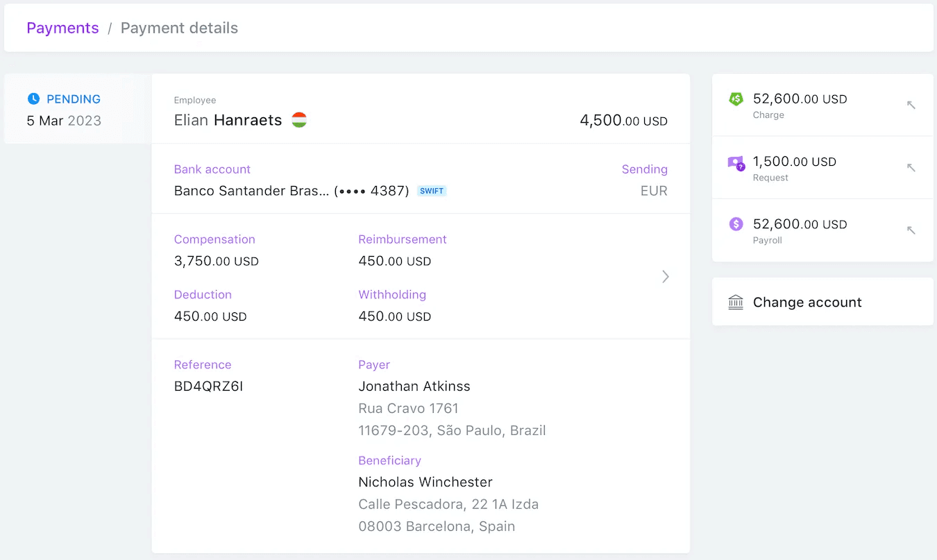Click the blue clock icon next to PENDING
This screenshot has height=560, width=937.
pos(34,99)
